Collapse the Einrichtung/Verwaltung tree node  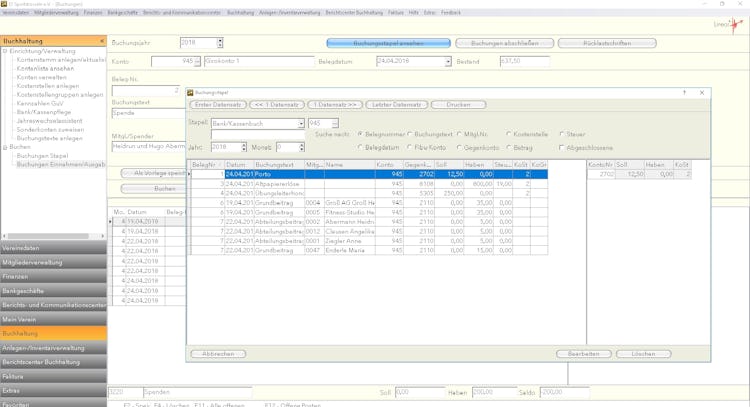tap(5, 50)
